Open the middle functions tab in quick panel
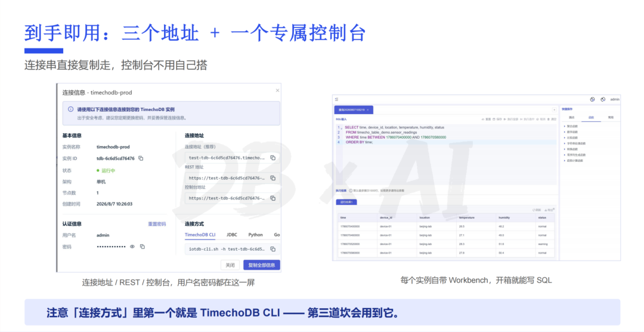This screenshot has height=332, width=644. pyautogui.click(x=591, y=118)
